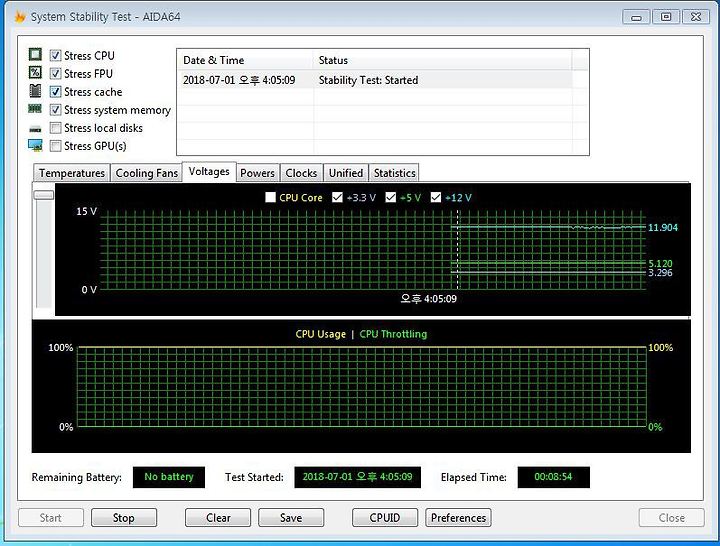Screen dimensions: 720x546
Task: Click the Date & Time column header
Action: pos(245,60)
